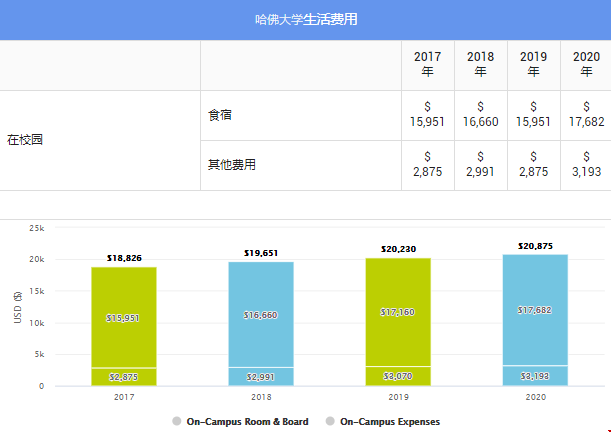Click the 15k y-axis tick label
This screenshot has height=432, width=611.
37,291
